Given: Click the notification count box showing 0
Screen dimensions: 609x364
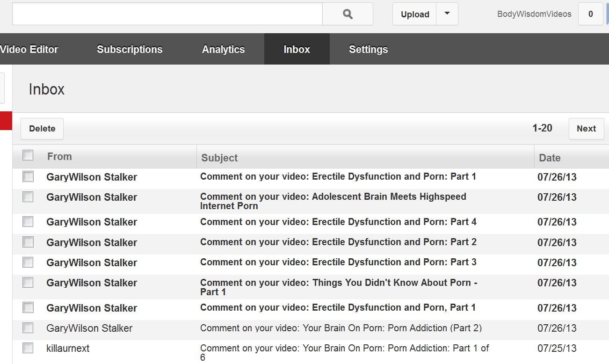Looking at the screenshot, I should coord(590,14).
